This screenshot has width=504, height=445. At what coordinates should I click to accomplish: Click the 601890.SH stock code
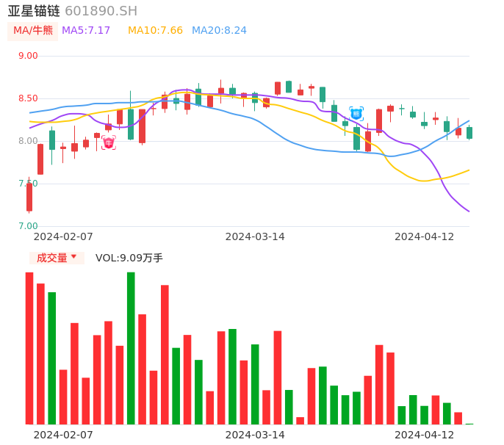tap(101, 11)
